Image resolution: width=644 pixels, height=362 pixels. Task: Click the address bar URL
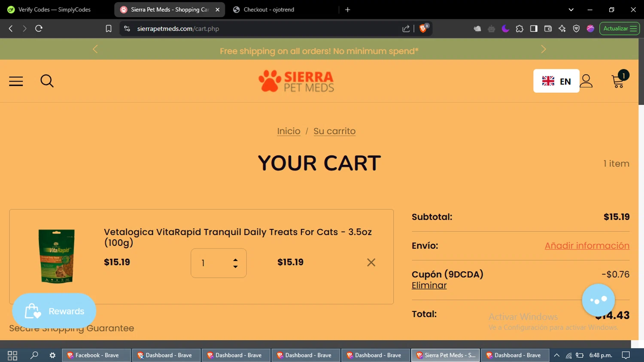tap(178, 28)
